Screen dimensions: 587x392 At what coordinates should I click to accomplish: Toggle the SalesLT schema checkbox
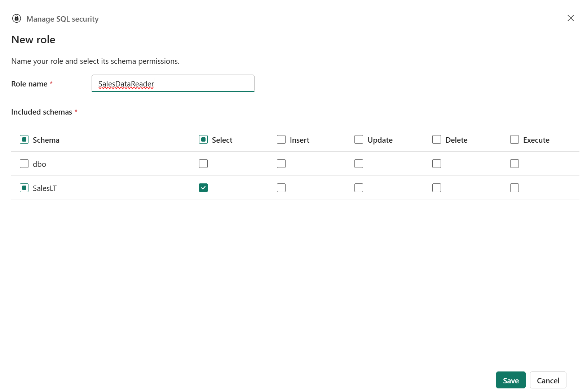(24, 188)
